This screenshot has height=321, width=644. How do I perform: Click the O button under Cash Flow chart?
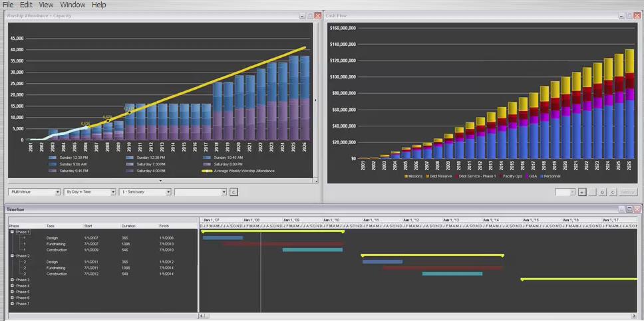click(x=601, y=192)
